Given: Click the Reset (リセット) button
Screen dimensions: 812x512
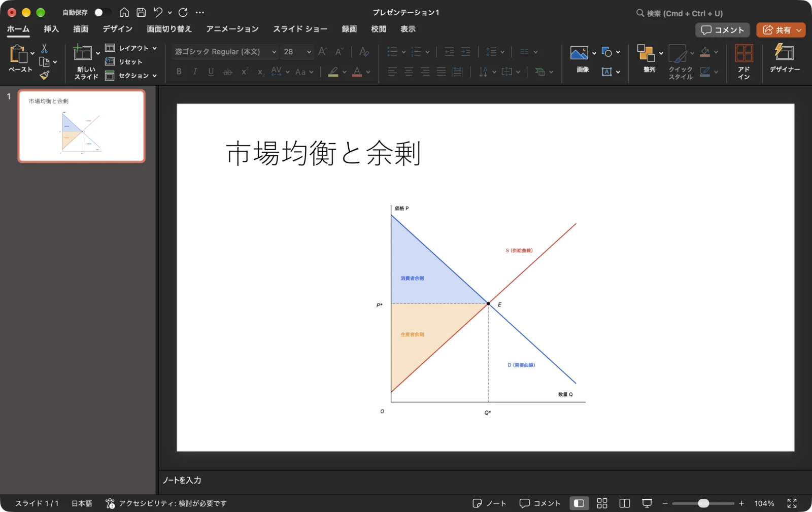Looking at the screenshot, I should point(124,62).
